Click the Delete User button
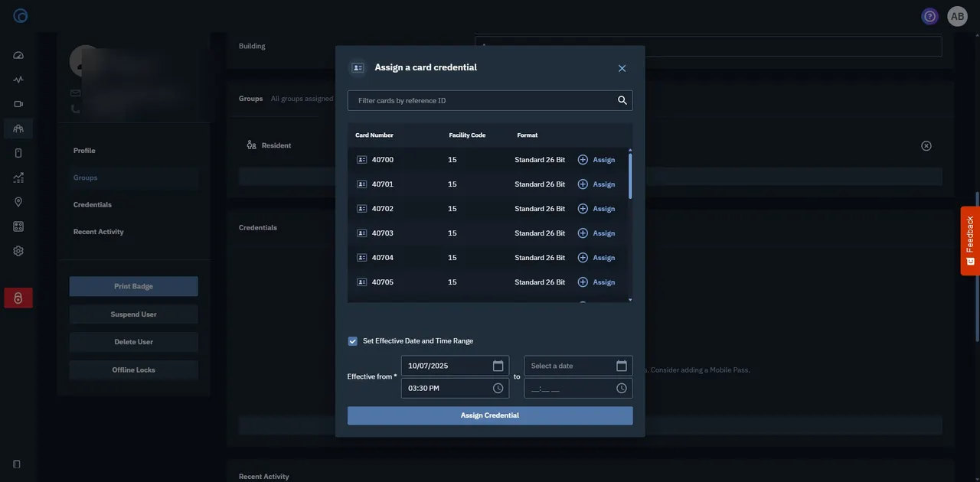Screen dimensions: 980x482 click(134, 342)
